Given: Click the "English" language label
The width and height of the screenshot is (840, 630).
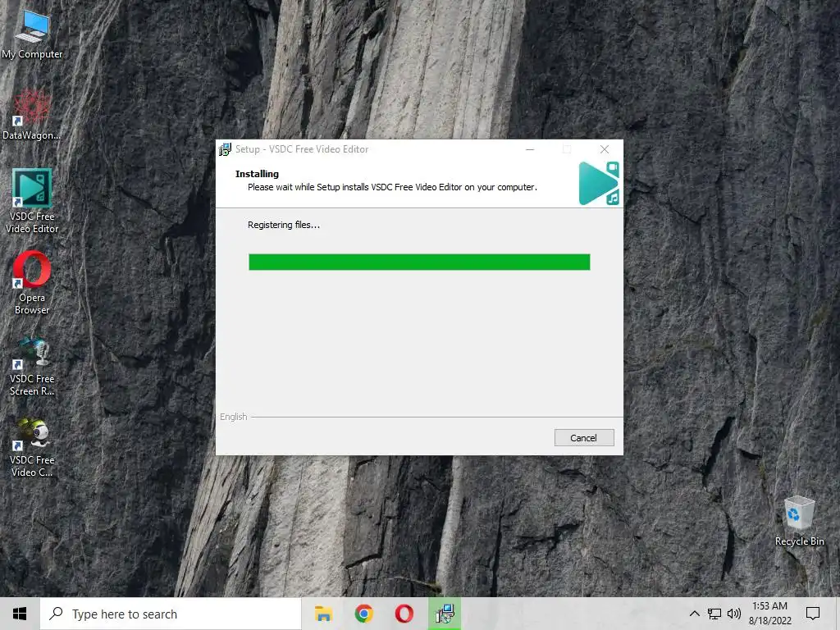Looking at the screenshot, I should pos(234,417).
